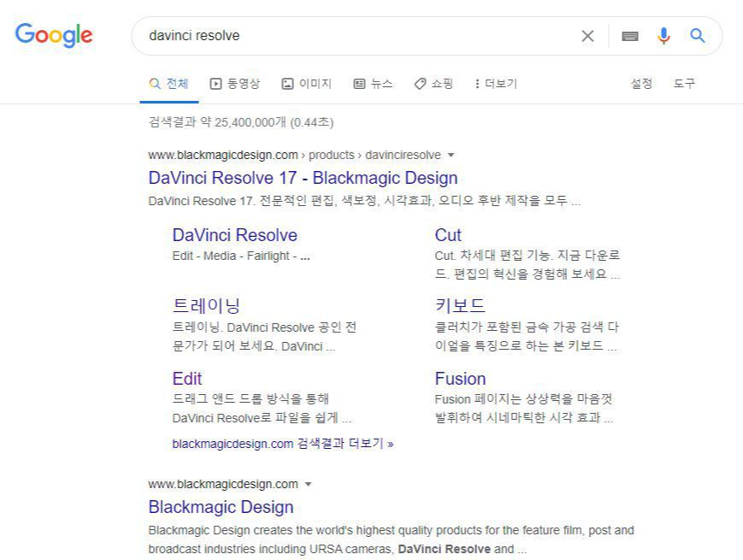Switch to the 동영상 tab

pos(235,84)
